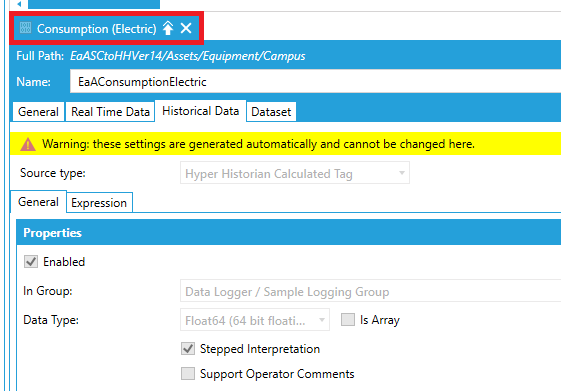Image resolution: width=561 pixels, height=391 pixels.
Task: Click the Full Path link text
Action: coord(187,56)
